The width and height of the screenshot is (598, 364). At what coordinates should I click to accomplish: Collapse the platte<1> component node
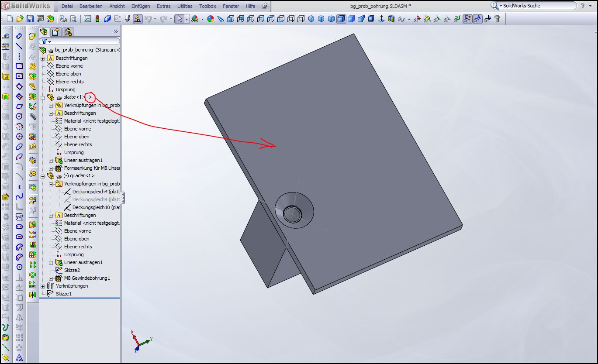click(x=43, y=97)
